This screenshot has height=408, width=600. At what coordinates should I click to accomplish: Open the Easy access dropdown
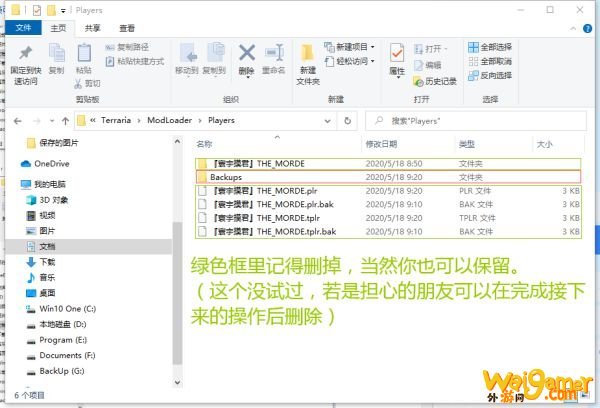pyautogui.click(x=349, y=61)
